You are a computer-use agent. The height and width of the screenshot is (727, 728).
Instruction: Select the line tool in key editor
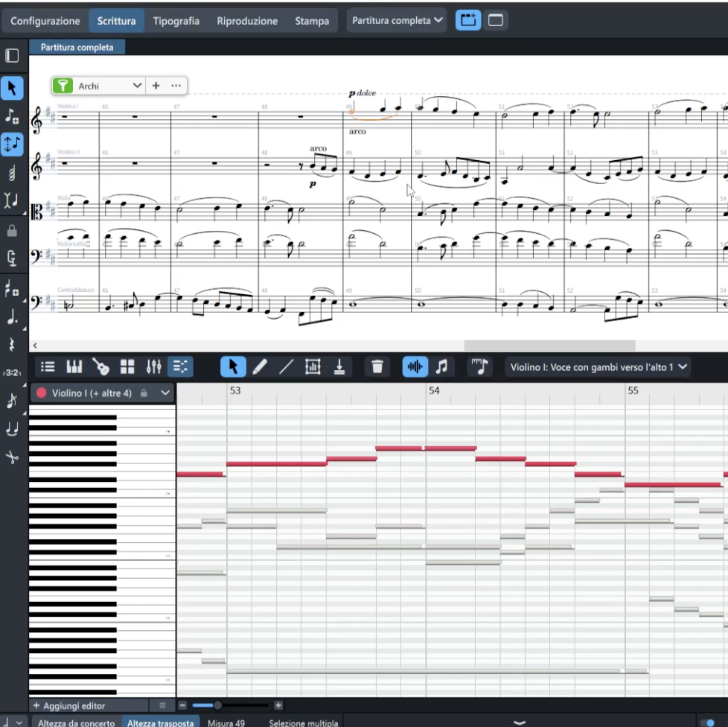click(x=286, y=366)
